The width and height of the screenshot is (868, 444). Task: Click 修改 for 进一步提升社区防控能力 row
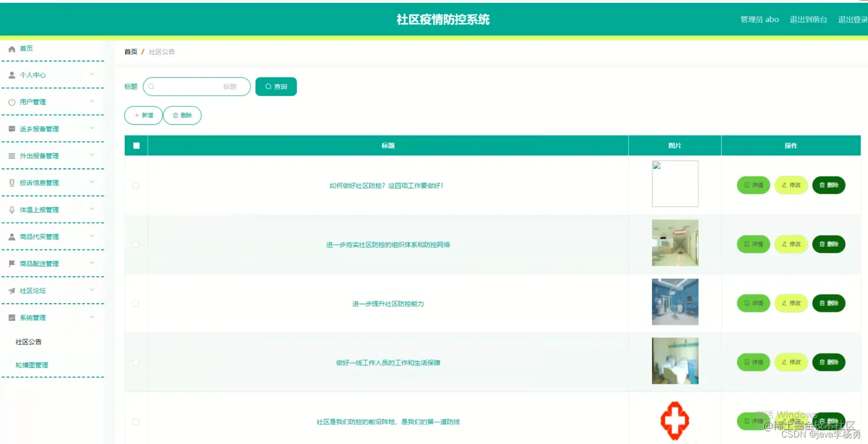(x=791, y=303)
